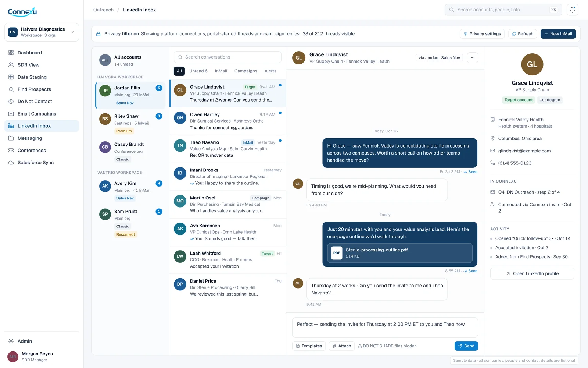Click the Refresh button
The height and width of the screenshot is (368, 588).
pyautogui.click(x=523, y=34)
